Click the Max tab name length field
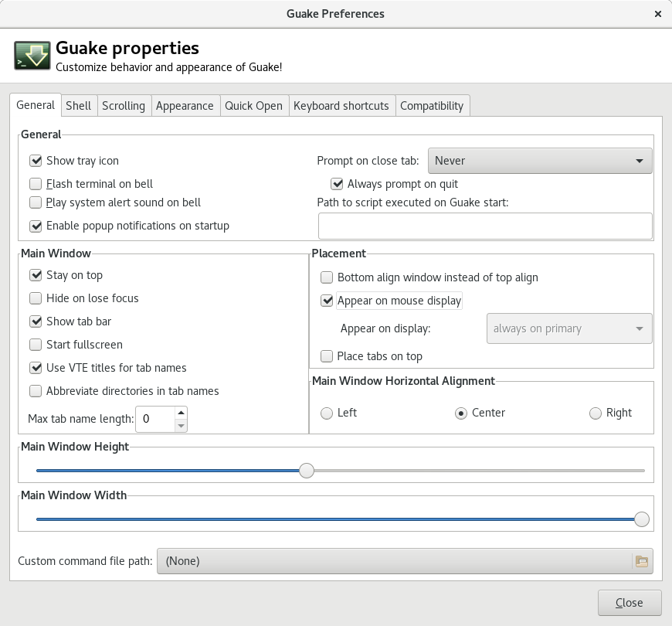672x626 pixels. pyautogui.click(x=155, y=419)
